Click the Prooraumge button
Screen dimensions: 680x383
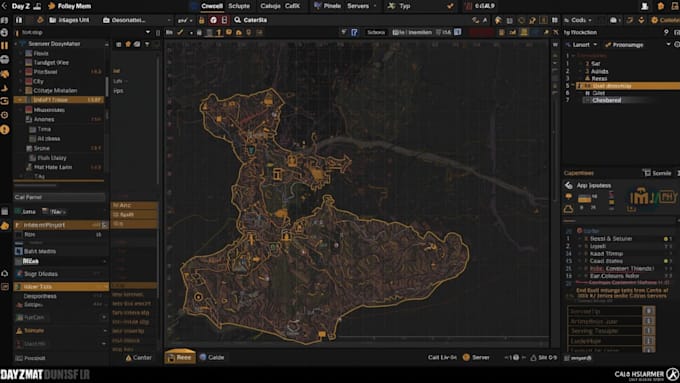(624, 45)
